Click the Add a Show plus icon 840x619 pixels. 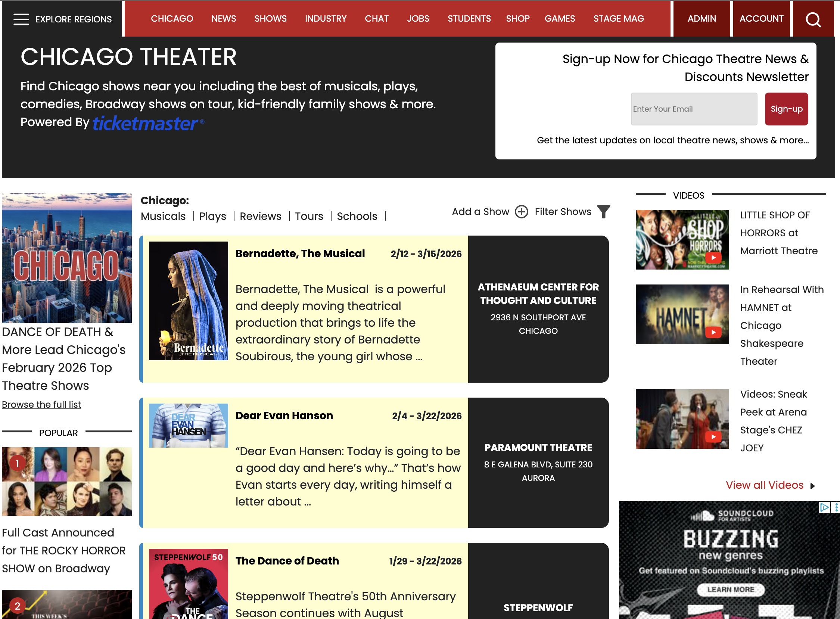tap(521, 212)
